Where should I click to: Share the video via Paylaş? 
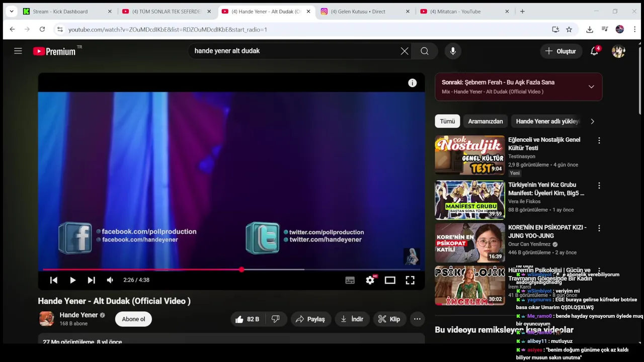click(x=310, y=319)
